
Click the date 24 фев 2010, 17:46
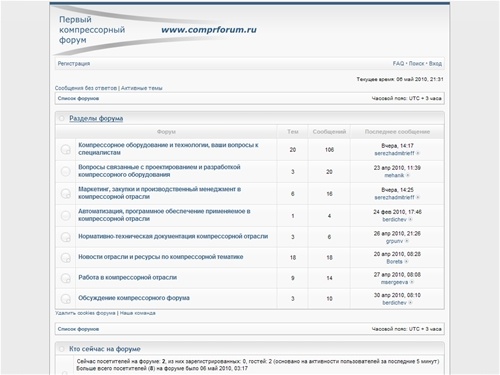[x=397, y=212]
